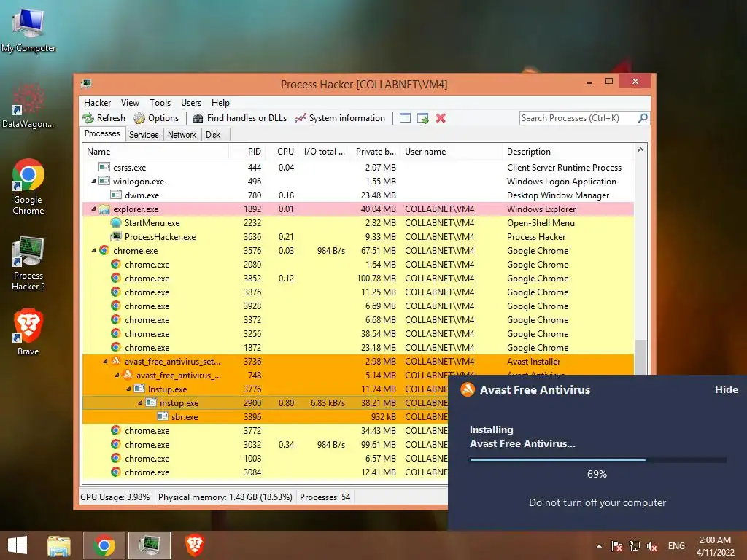This screenshot has width=747, height=560.
Task: Open the Hacker menu
Action: click(x=97, y=103)
